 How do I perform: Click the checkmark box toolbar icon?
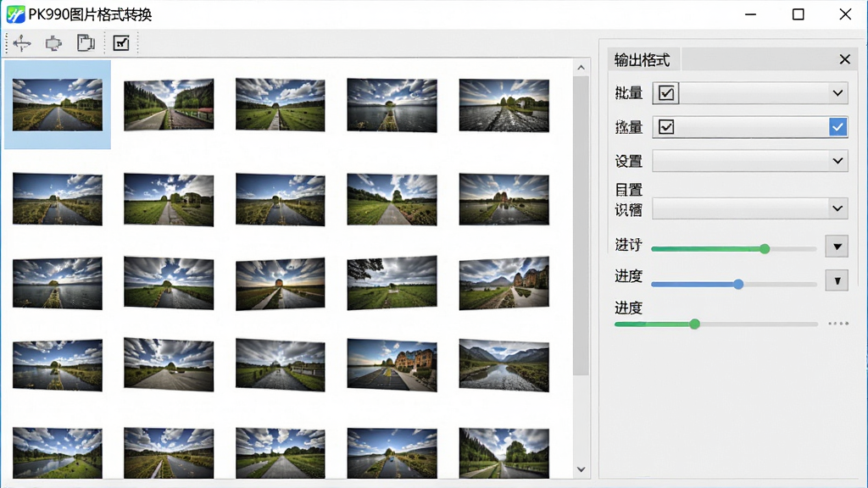click(x=121, y=43)
